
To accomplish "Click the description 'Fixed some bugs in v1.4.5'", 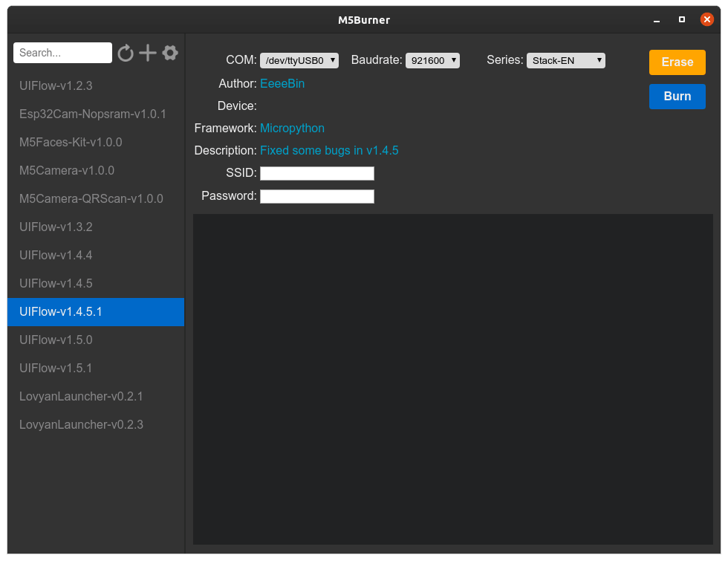I will 329,150.
